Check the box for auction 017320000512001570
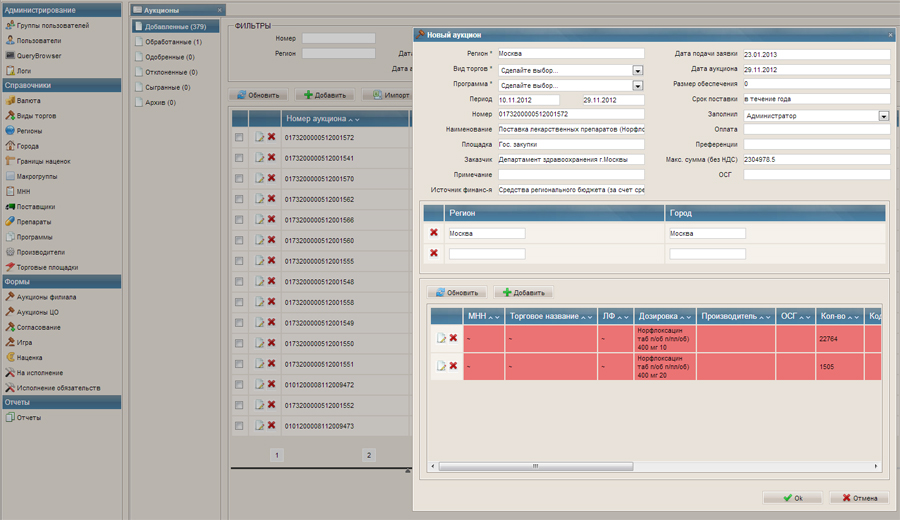The image size is (900, 520). [x=239, y=178]
